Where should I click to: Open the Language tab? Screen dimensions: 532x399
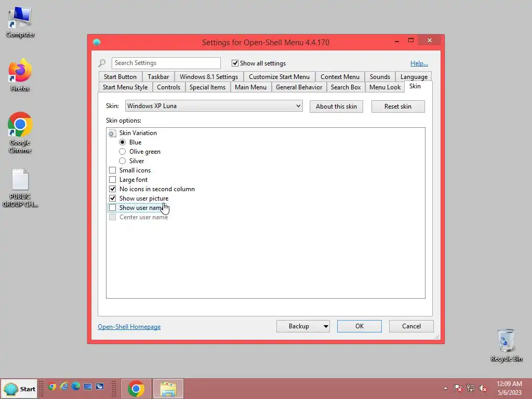[414, 77]
